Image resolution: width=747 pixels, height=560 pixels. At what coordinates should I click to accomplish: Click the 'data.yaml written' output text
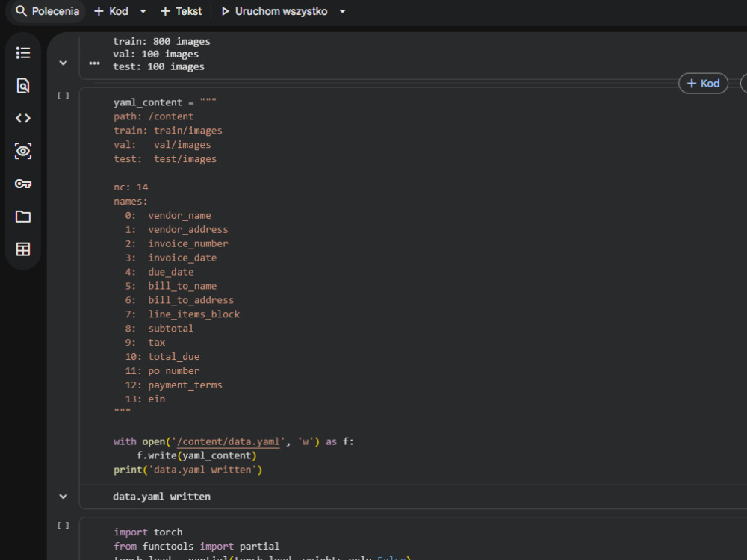(x=161, y=497)
